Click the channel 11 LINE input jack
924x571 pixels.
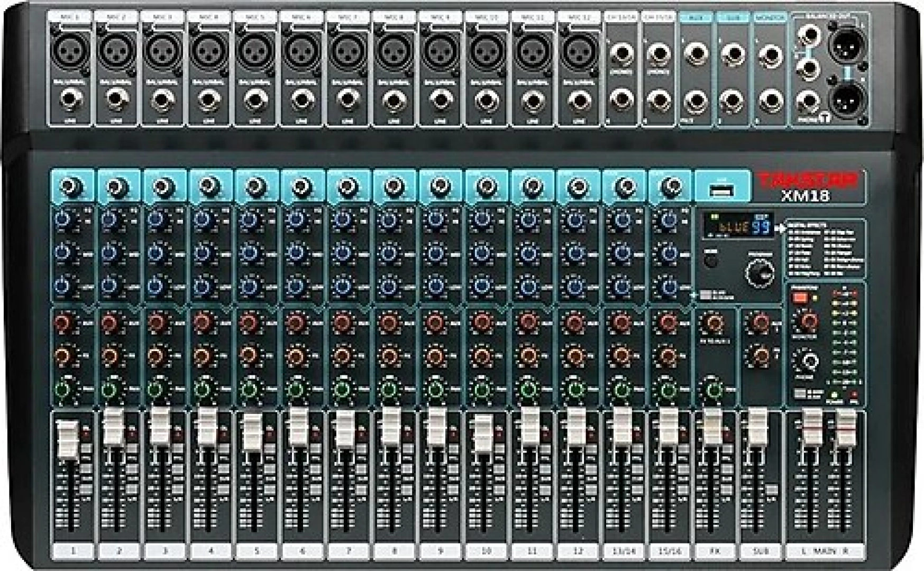(x=534, y=99)
